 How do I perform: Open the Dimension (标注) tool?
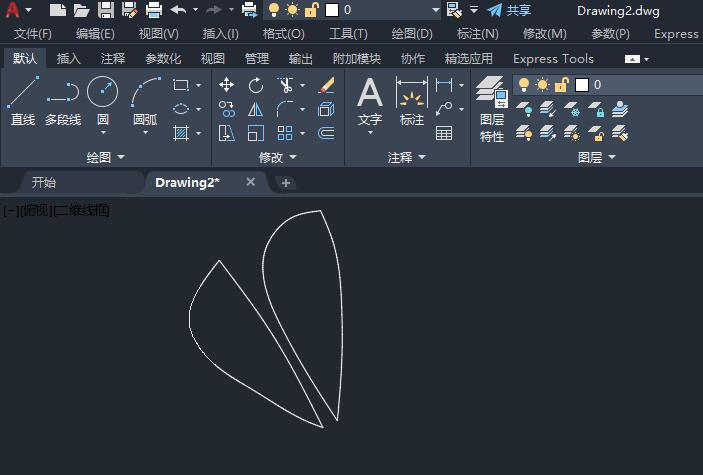point(412,100)
